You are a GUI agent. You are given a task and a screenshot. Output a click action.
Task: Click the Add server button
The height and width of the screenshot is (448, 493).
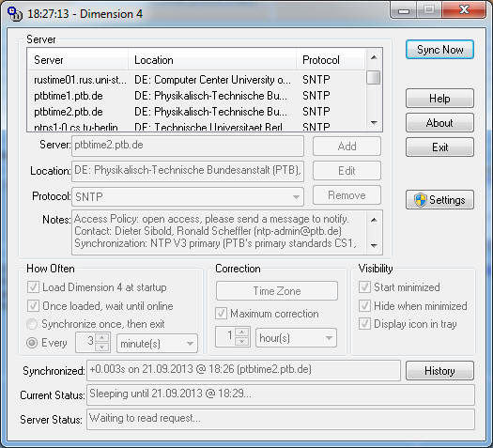[347, 147]
